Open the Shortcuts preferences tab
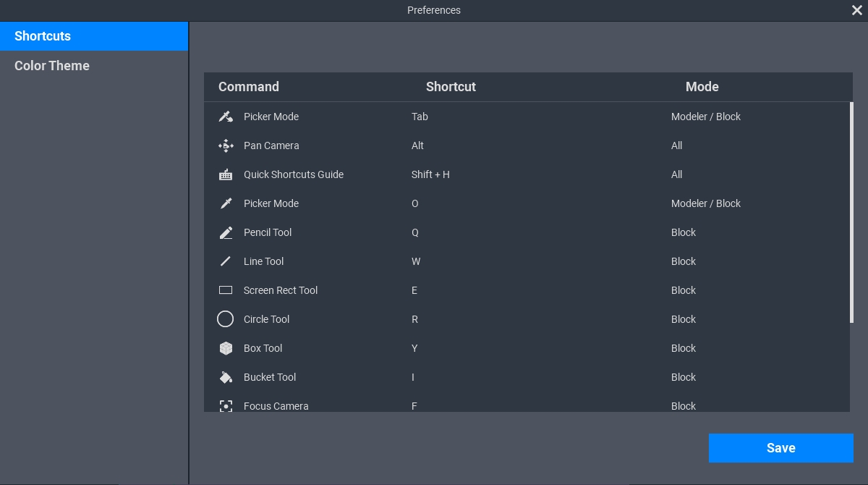Viewport: 868px width, 485px height. click(94, 36)
